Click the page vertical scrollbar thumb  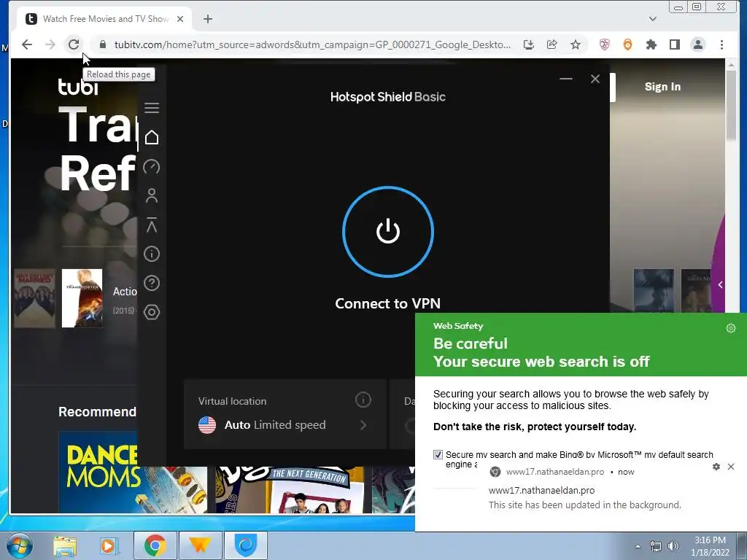click(x=731, y=105)
